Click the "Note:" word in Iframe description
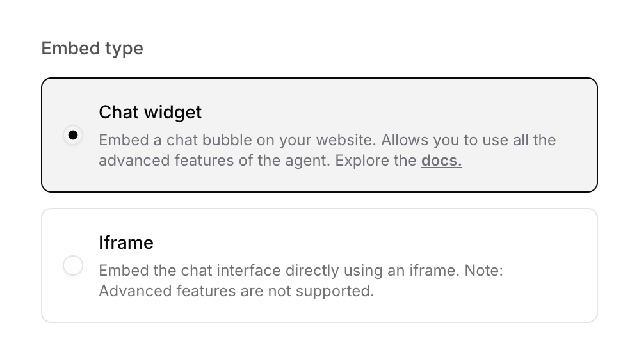This screenshot has width=639, height=364. click(x=484, y=271)
